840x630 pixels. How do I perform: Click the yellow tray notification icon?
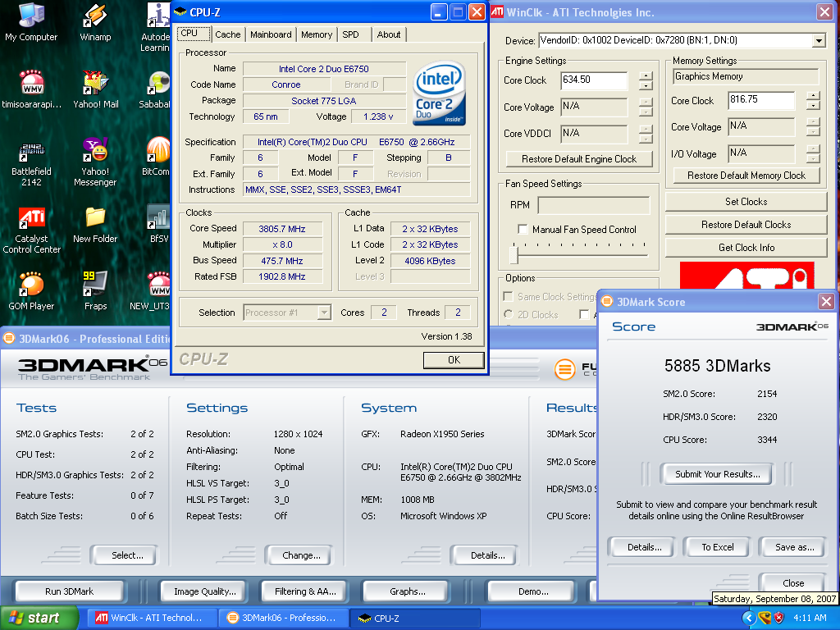click(x=765, y=618)
